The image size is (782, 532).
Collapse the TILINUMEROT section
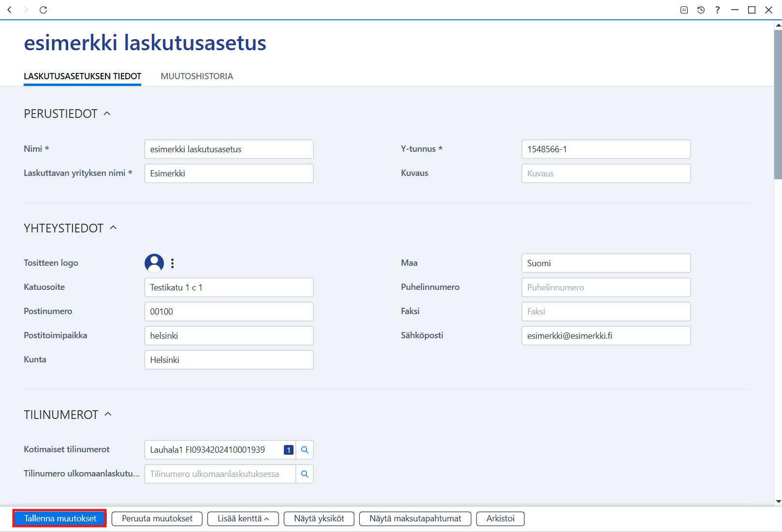pos(108,414)
